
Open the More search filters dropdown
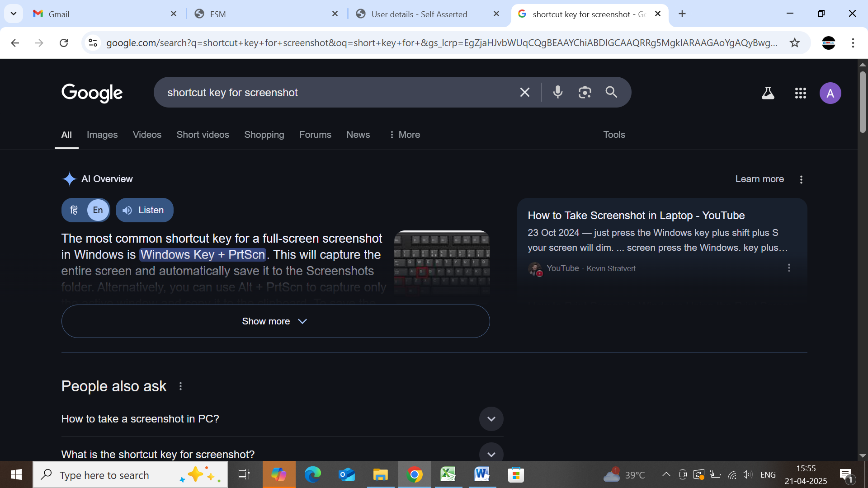(405, 135)
